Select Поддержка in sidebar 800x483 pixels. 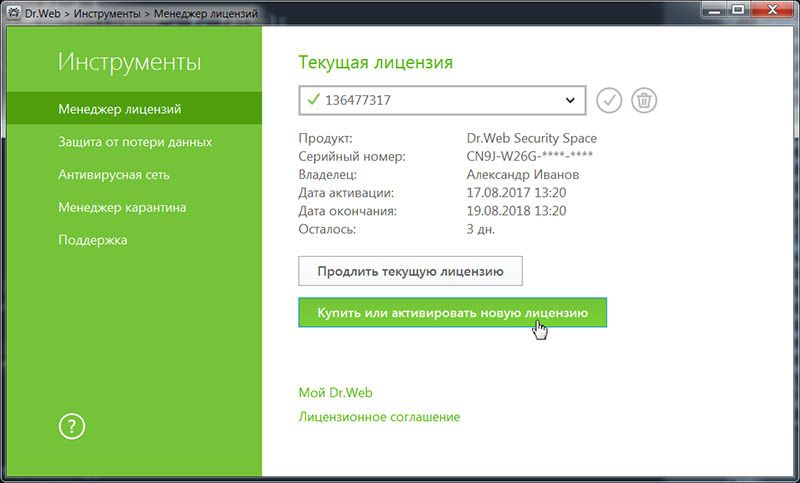(92, 240)
